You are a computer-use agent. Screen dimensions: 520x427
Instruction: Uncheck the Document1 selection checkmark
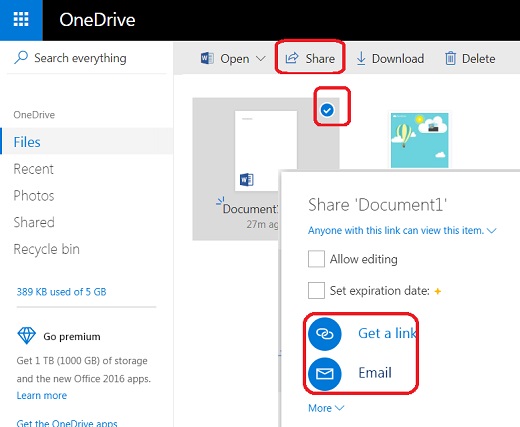point(327,110)
